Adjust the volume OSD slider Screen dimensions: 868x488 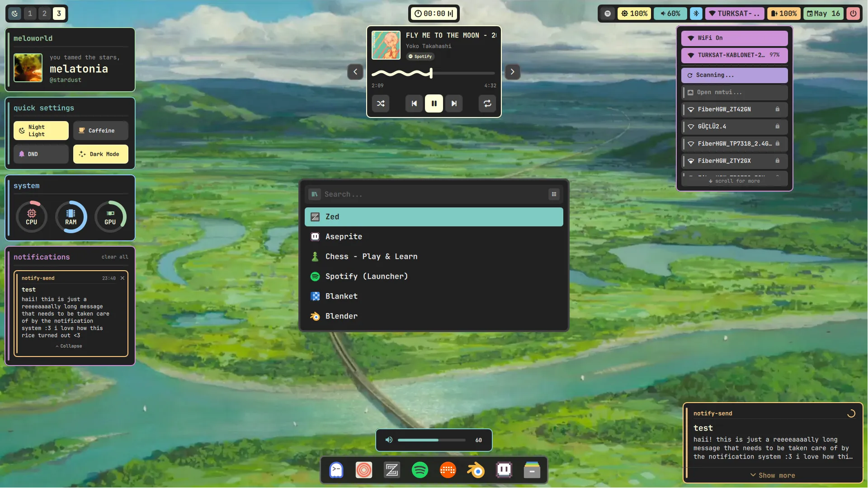click(432, 440)
